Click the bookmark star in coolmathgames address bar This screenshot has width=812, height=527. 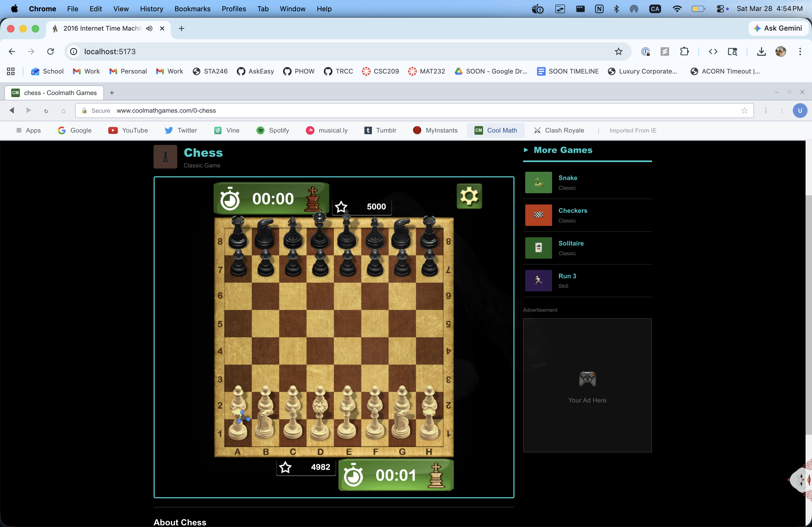point(744,111)
